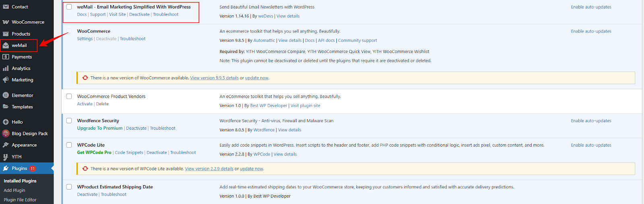Click the WPCode Lite update refresh icon
Screen dimensions: 644x204
[x=85, y=169]
